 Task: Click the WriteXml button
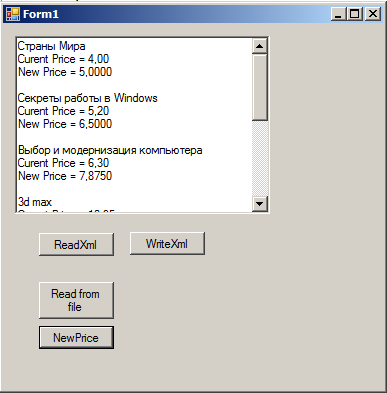point(167,244)
